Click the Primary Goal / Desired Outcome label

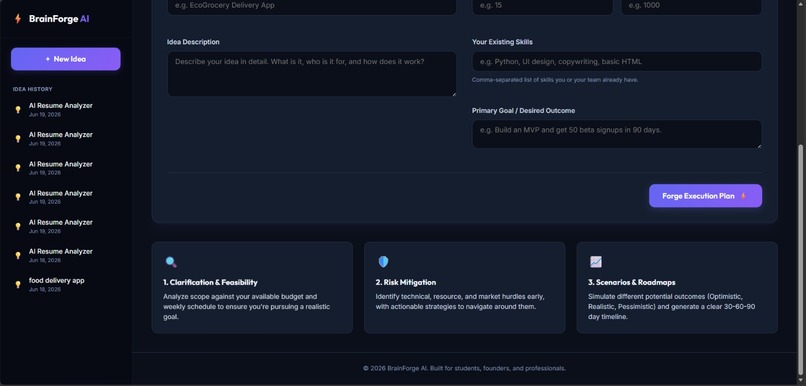[x=523, y=111]
